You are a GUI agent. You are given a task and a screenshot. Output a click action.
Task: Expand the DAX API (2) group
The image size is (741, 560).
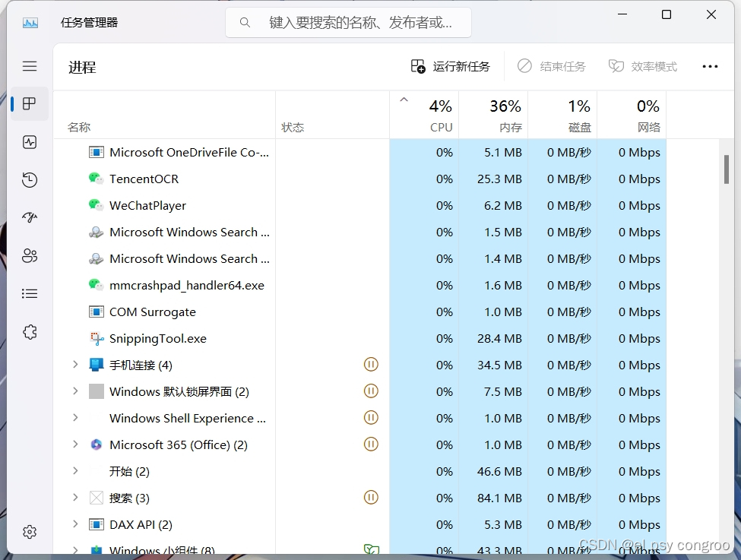click(x=75, y=524)
